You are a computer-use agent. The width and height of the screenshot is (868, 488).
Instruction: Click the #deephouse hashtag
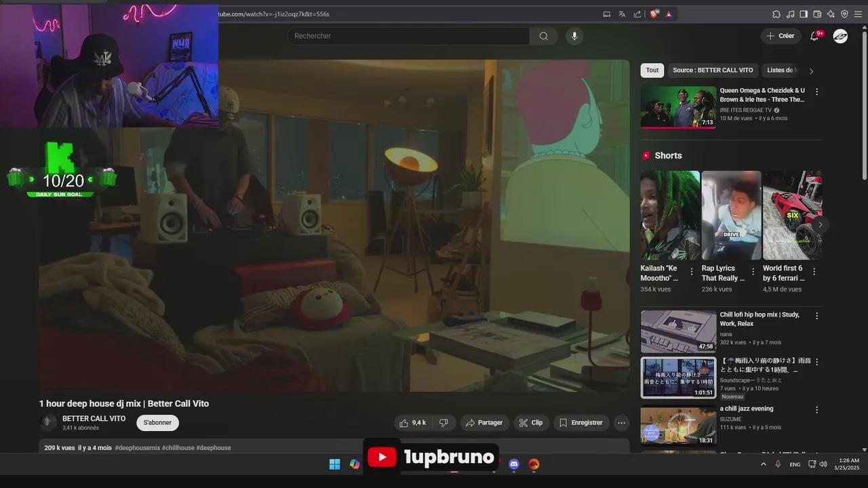point(214,448)
